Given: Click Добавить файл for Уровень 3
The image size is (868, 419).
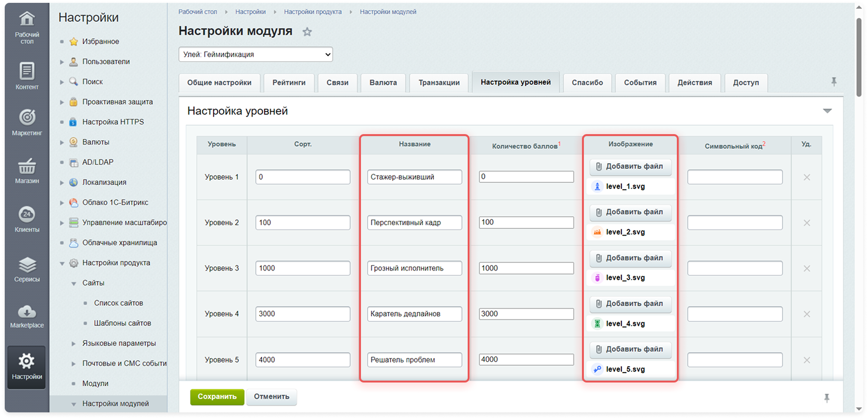Looking at the screenshot, I should point(630,258).
